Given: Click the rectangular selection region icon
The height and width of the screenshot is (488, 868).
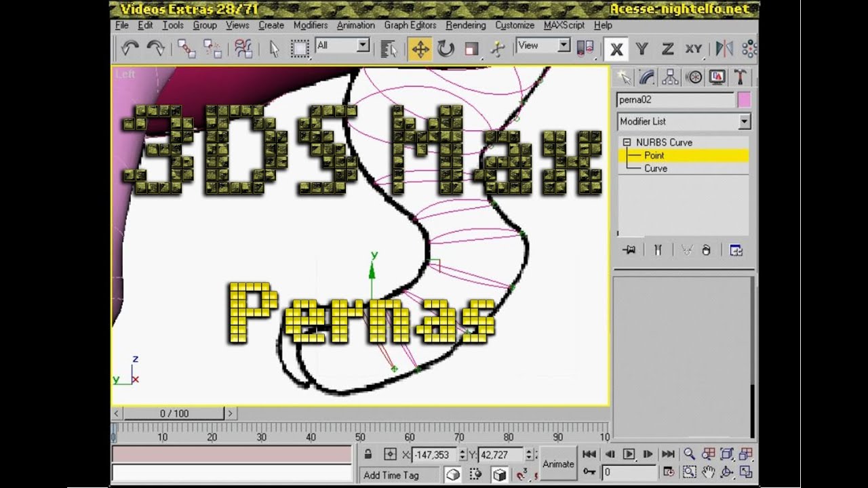Looking at the screenshot, I should (299, 48).
